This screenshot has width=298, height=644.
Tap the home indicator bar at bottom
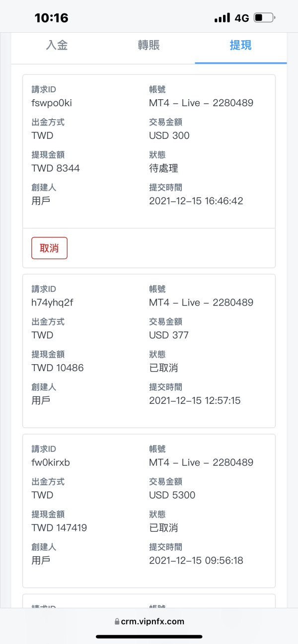click(149, 637)
